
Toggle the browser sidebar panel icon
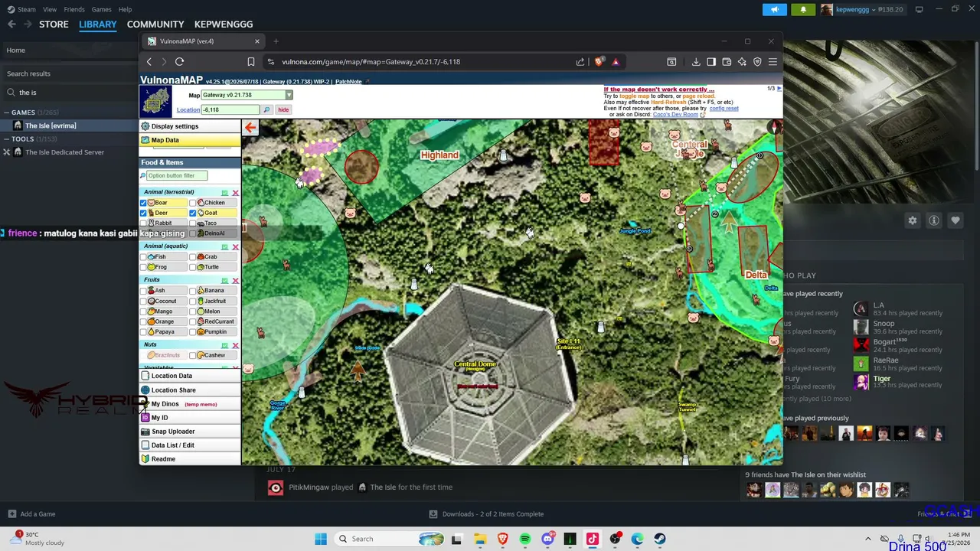coord(711,62)
